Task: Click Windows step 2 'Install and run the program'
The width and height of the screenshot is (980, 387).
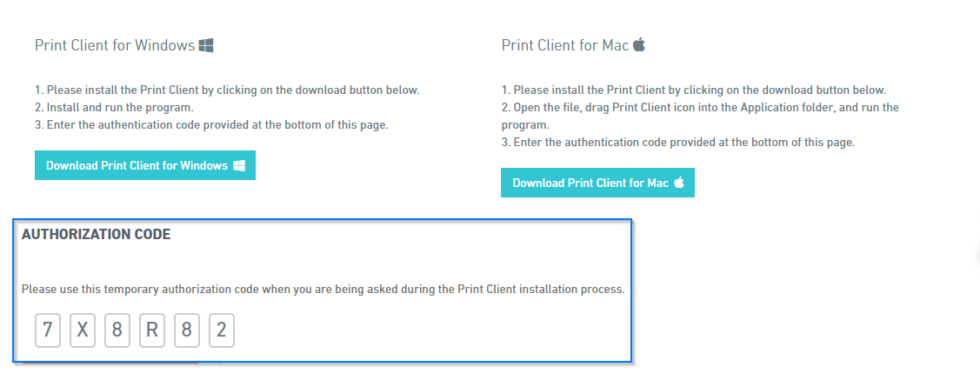Action: (110, 107)
